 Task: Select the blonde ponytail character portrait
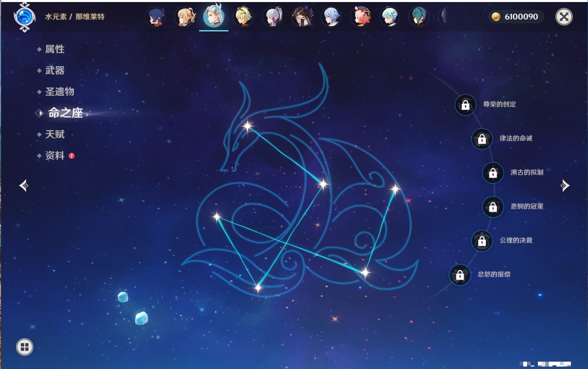(185, 17)
